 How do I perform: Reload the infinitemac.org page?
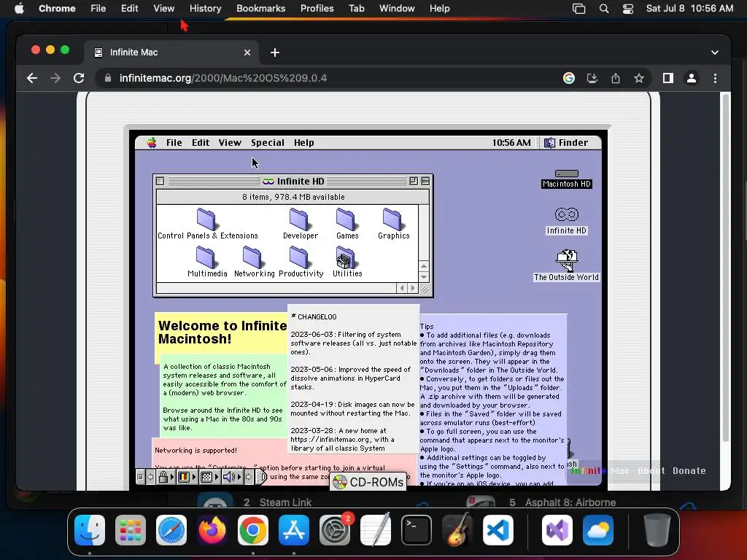(x=79, y=78)
